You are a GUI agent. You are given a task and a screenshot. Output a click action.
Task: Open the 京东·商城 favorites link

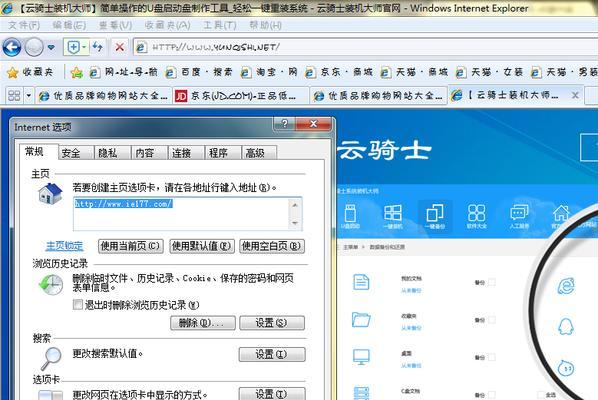pyautogui.click(x=339, y=72)
